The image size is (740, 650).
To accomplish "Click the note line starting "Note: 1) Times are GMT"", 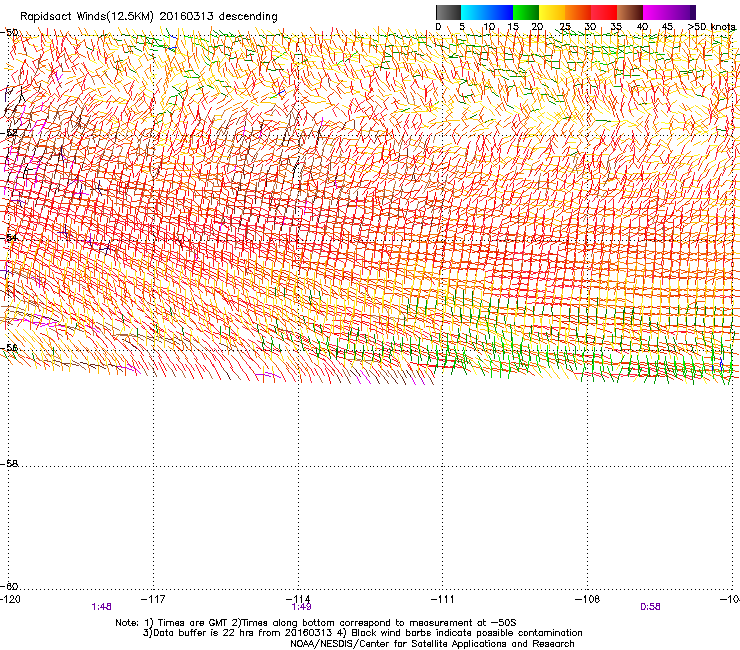I will point(316,623).
